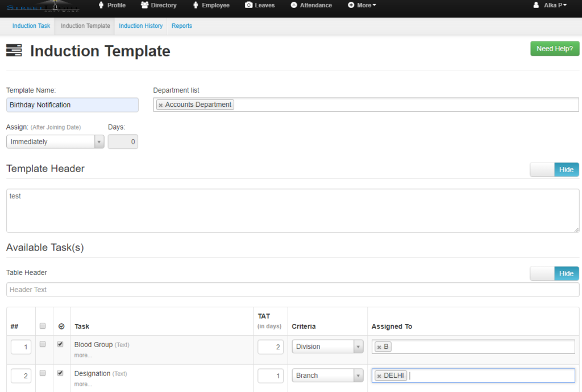Click the Induction Template header icon
582x392 pixels.
click(x=14, y=51)
